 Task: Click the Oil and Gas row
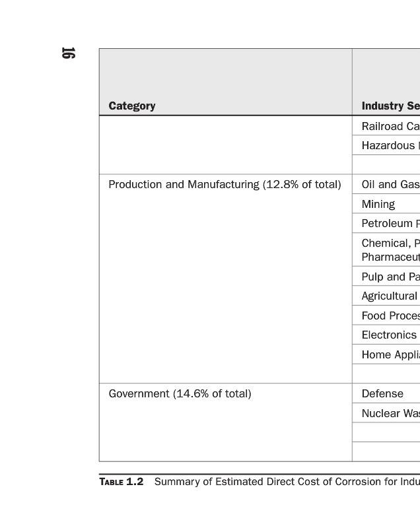click(x=390, y=185)
